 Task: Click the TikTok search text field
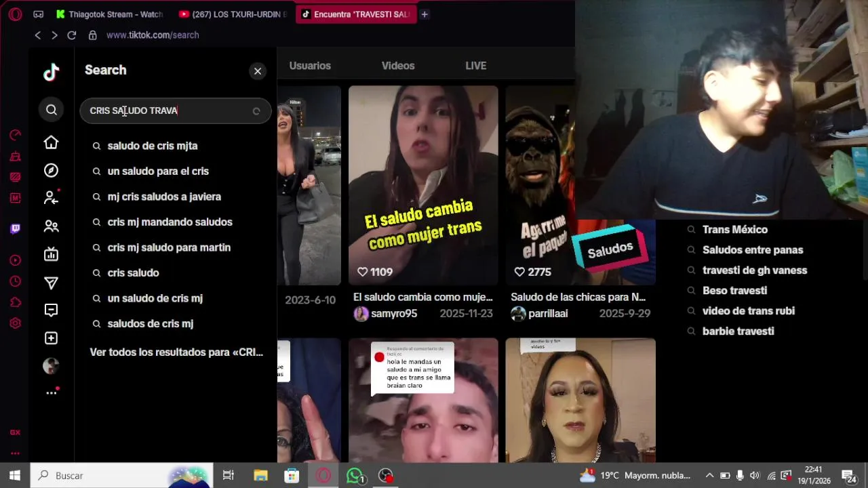click(x=176, y=110)
